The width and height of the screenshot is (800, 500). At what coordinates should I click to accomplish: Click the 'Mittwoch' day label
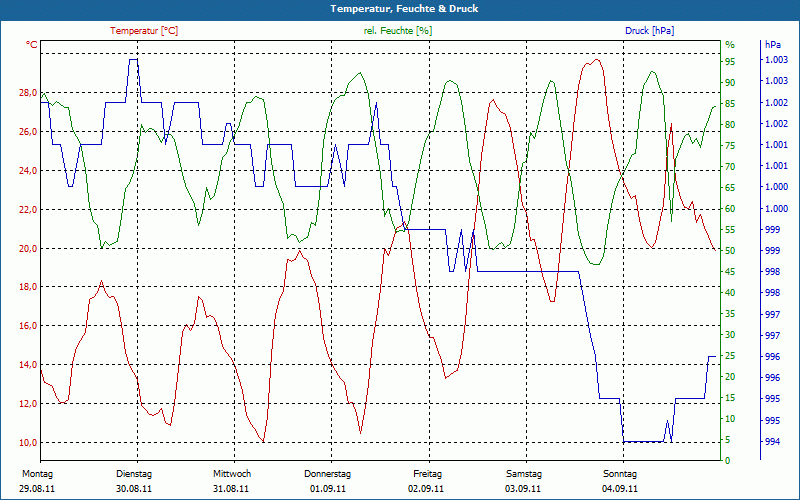click(232, 474)
